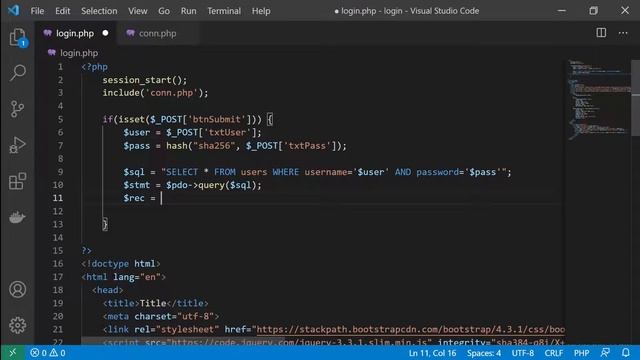Open the Docker view icon

tap(18, 217)
